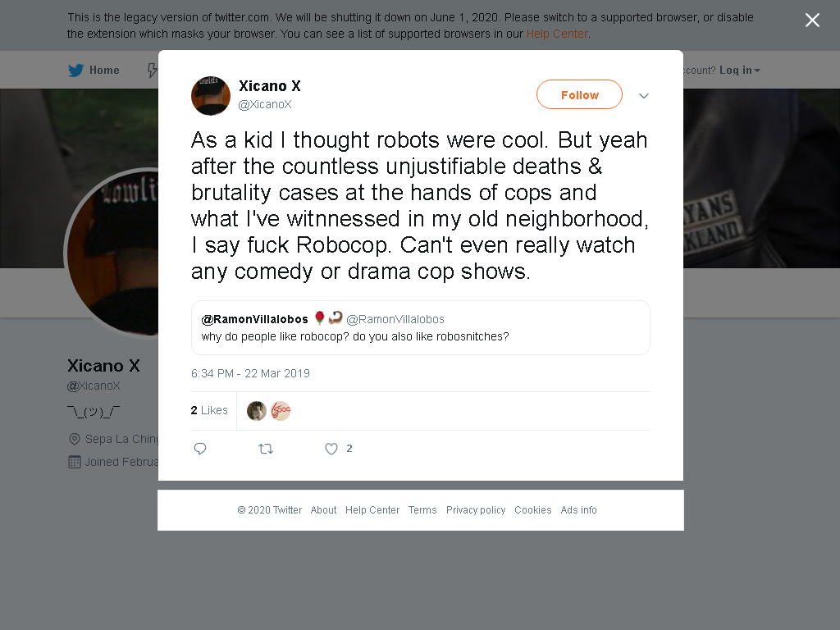Click the reply speech bubble icon
Screen dimensions: 840x630
(200, 449)
